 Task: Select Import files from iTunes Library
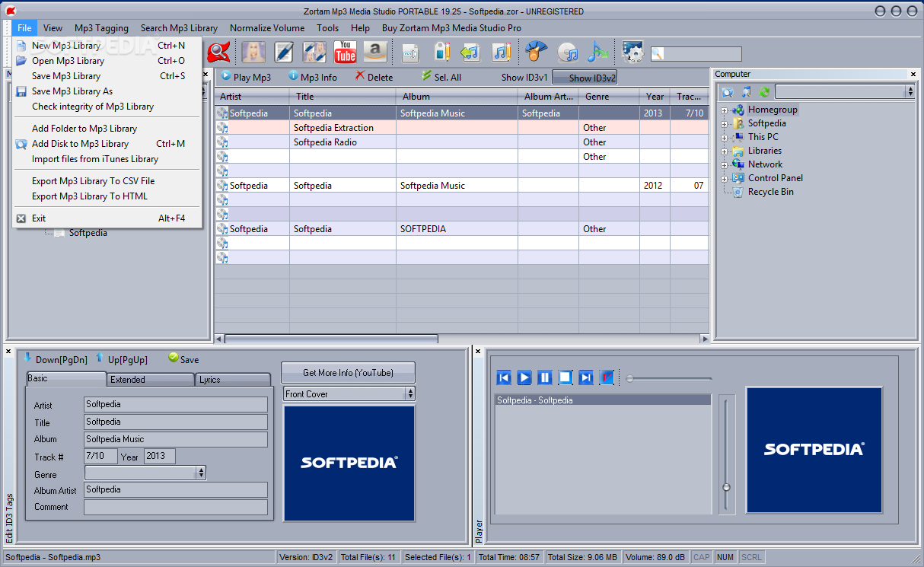pyautogui.click(x=107, y=159)
